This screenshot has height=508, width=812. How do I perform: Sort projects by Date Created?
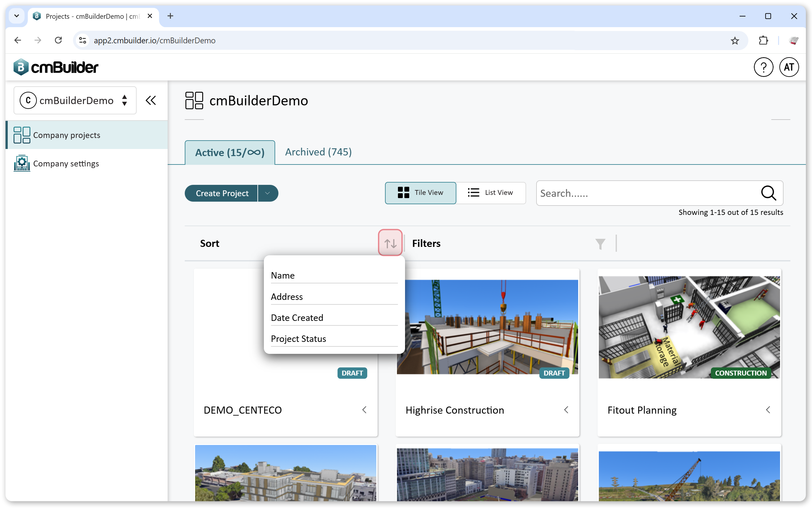334,317
